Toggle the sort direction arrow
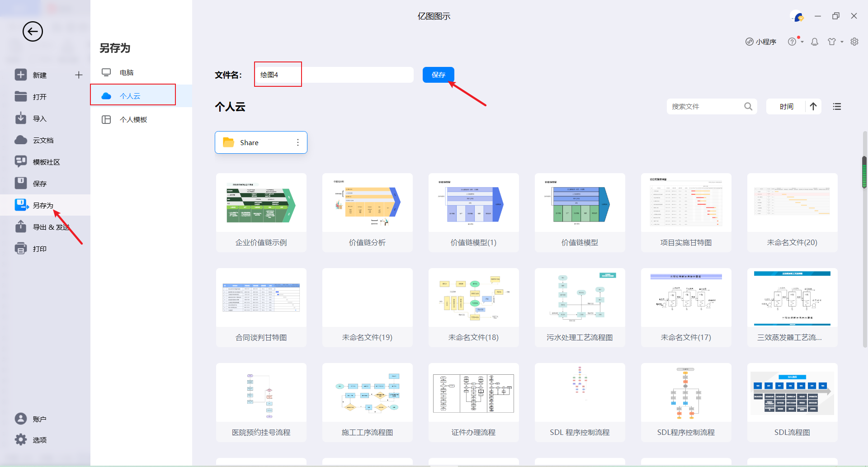Image resolution: width=868 pixels, height=467 pixels. [813, 106]
